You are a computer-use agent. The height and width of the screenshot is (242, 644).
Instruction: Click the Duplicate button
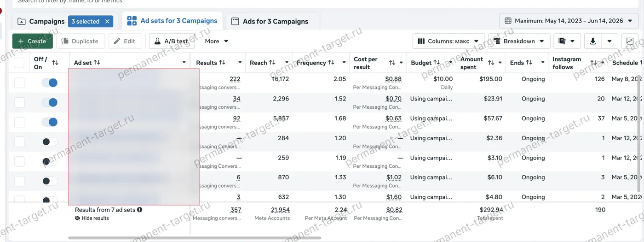pos(80,41)
